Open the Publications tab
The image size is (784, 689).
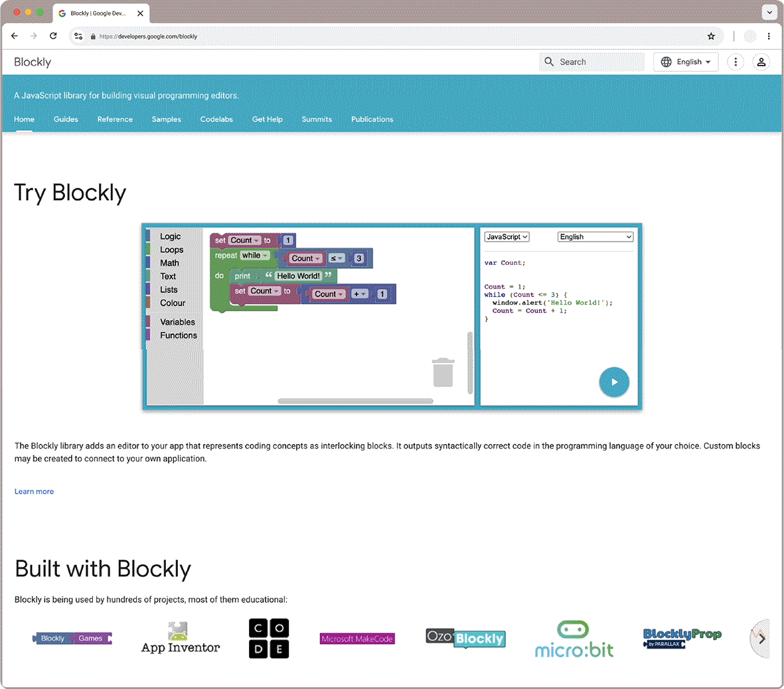pyautogui.click(x=372, y=119)
